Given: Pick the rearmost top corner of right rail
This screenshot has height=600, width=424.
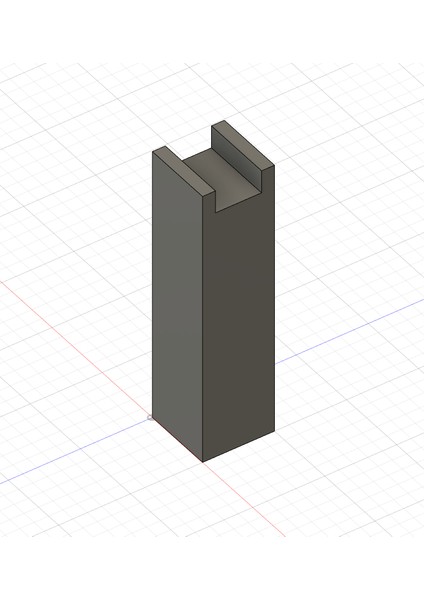Looking at the screenshot, I should [224, 120].
